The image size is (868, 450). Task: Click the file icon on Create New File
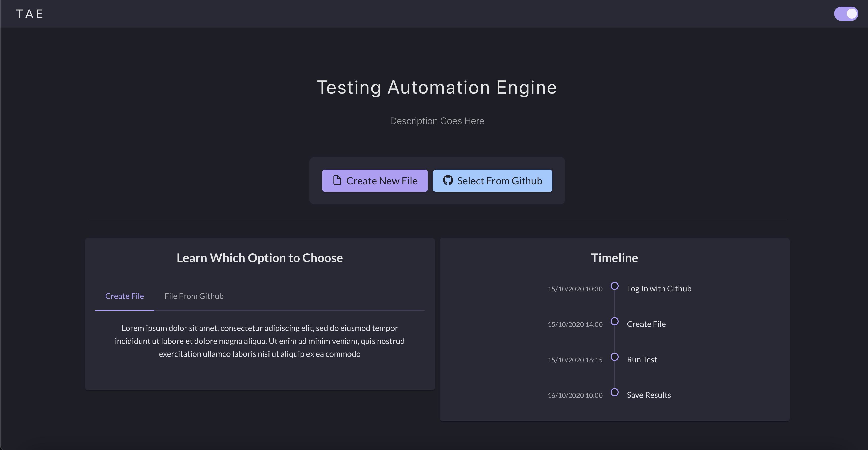point(337,180)
